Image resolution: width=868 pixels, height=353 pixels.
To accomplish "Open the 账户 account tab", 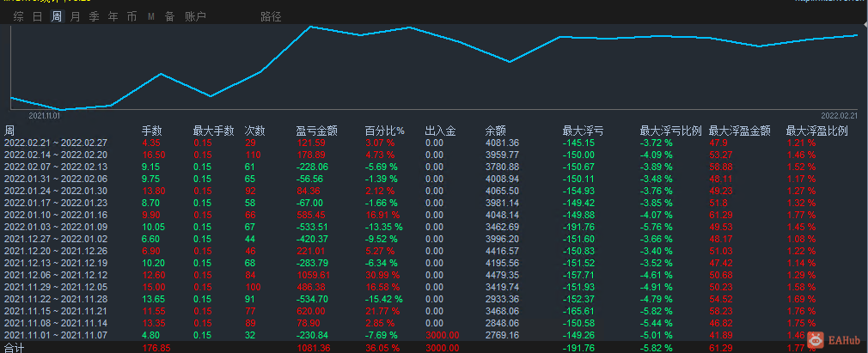I will (x=195, y=16).
